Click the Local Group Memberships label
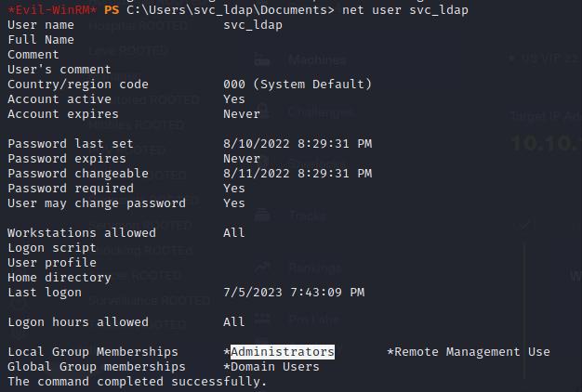The image size is (582, 392). click(93, 351)
